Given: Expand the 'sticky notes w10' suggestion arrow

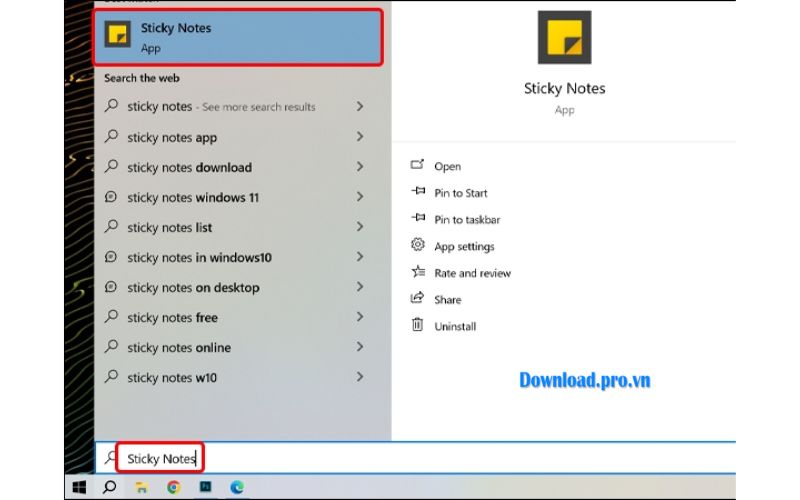Looking at the screenshot, I should click(359, 377).
